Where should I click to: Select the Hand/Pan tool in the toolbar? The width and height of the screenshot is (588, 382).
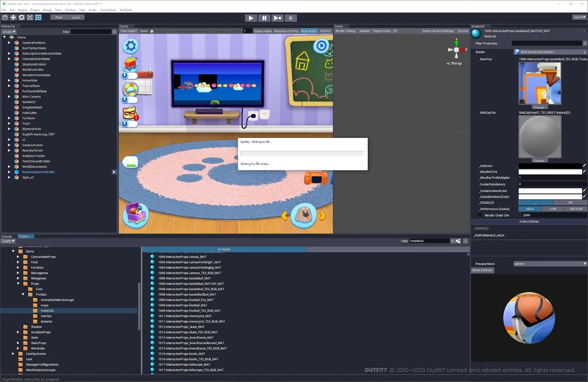(x=5, y=17)
